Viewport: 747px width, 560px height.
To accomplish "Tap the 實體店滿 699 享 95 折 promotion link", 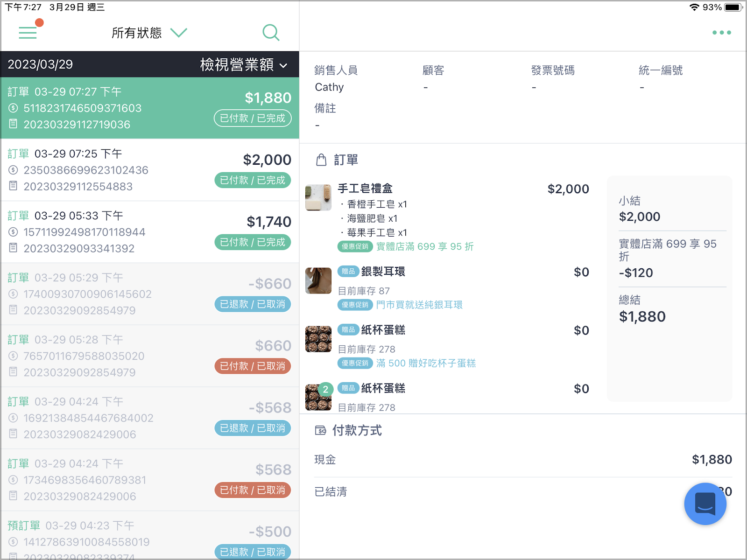I will point(425,246).
